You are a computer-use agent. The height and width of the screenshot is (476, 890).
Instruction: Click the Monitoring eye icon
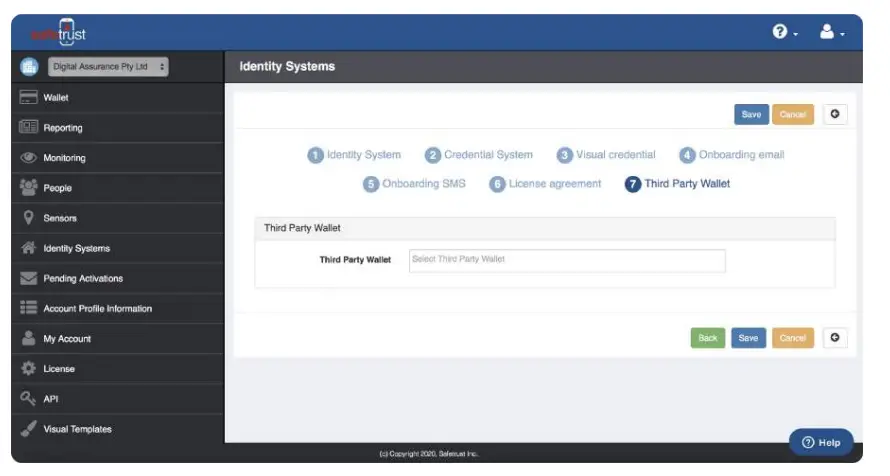point(28,158)
